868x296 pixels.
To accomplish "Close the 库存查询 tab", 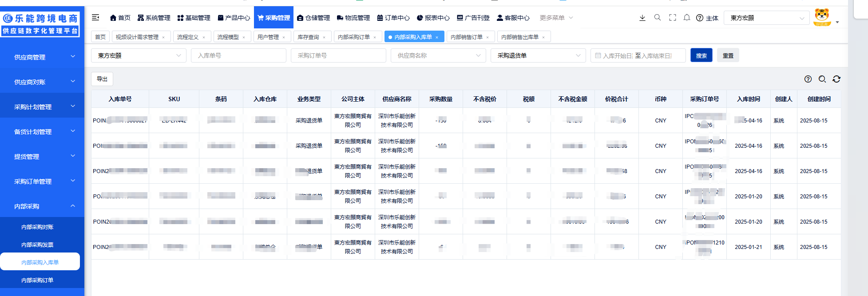I will pos(324,37).
